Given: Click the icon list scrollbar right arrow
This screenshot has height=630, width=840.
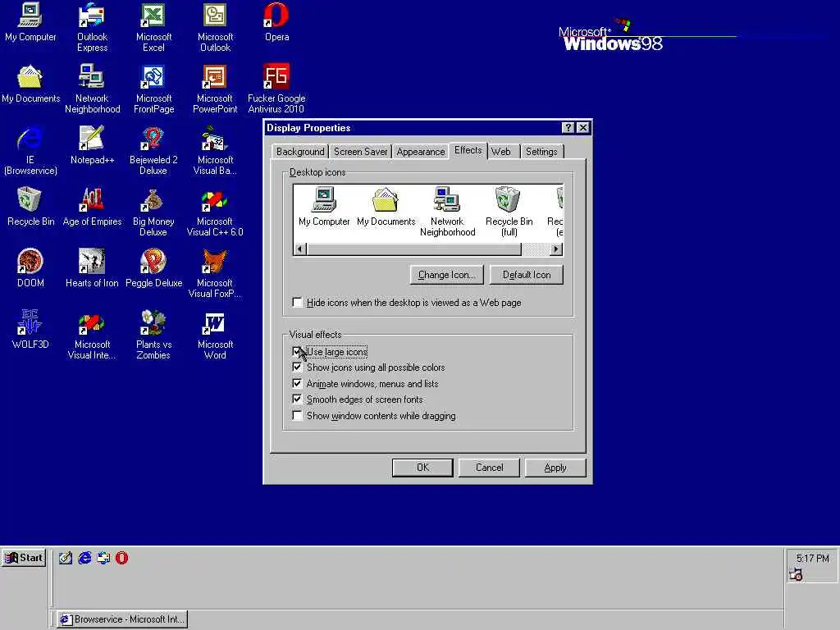Looking at the screenshot, I should [556, 249].
